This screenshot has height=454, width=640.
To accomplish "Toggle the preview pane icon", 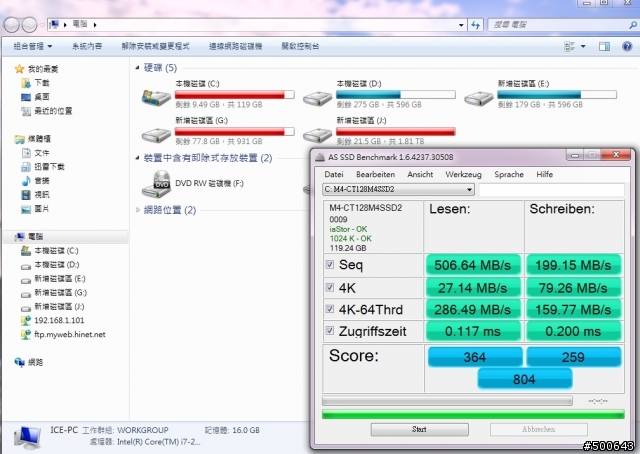I will tap(604, 47).
